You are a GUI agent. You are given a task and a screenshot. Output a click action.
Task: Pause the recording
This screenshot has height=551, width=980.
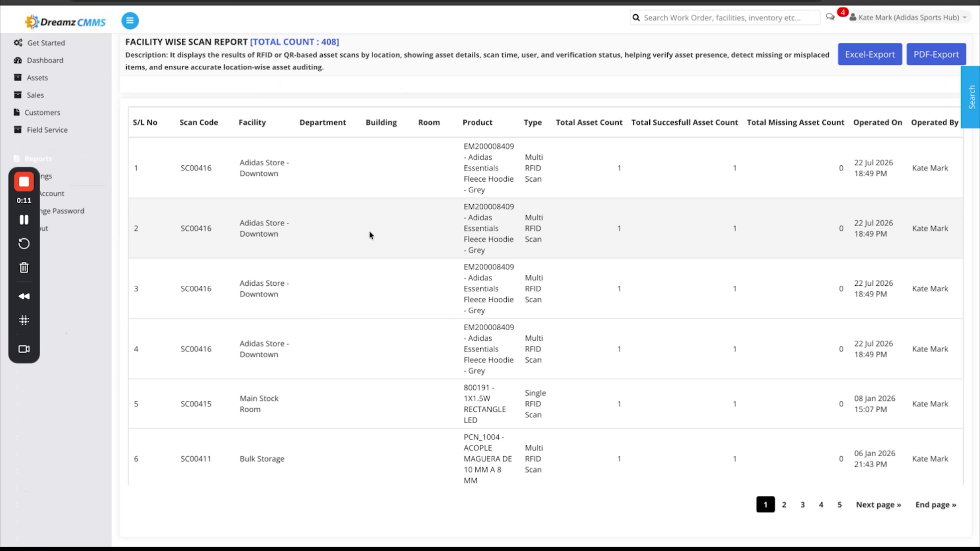point(24,220)
